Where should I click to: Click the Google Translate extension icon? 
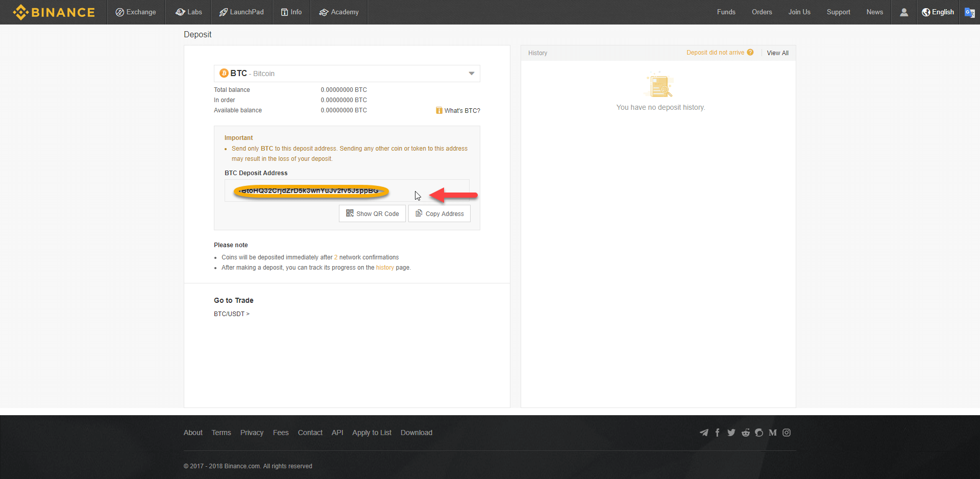(x=970, y=13)
